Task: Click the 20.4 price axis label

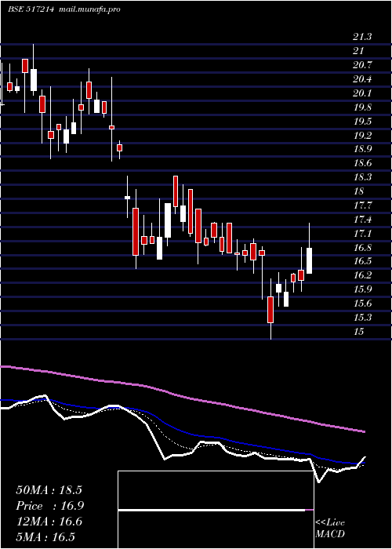Action: [x=362, y=79]
